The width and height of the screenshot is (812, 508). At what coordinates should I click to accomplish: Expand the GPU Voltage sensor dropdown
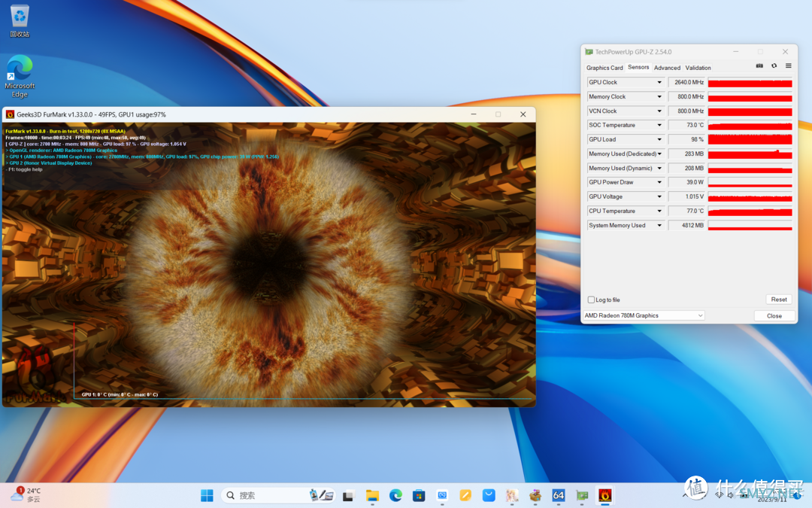click(659, 197)
